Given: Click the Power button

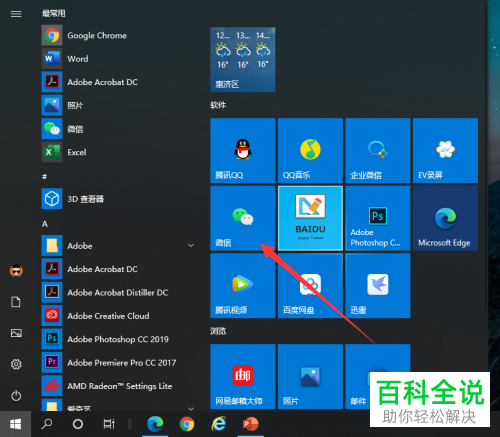Looking at the screenshot, I should (x=16, y=396).
